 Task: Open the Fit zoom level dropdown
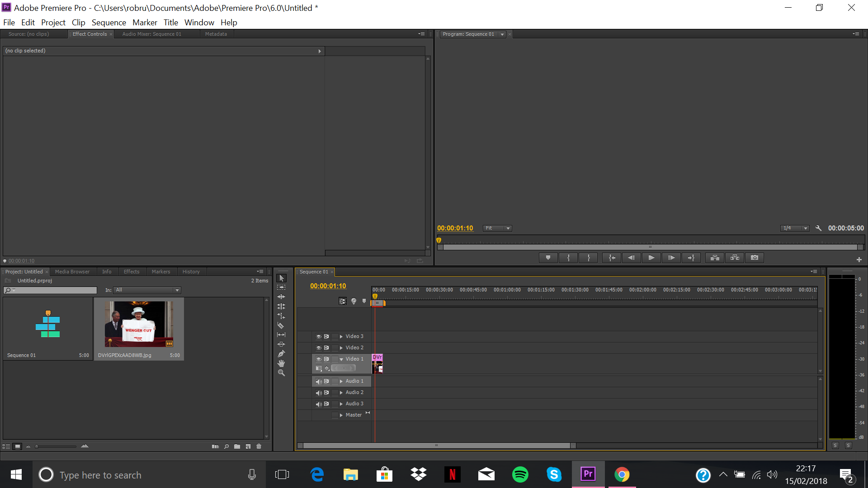point(497,228)
